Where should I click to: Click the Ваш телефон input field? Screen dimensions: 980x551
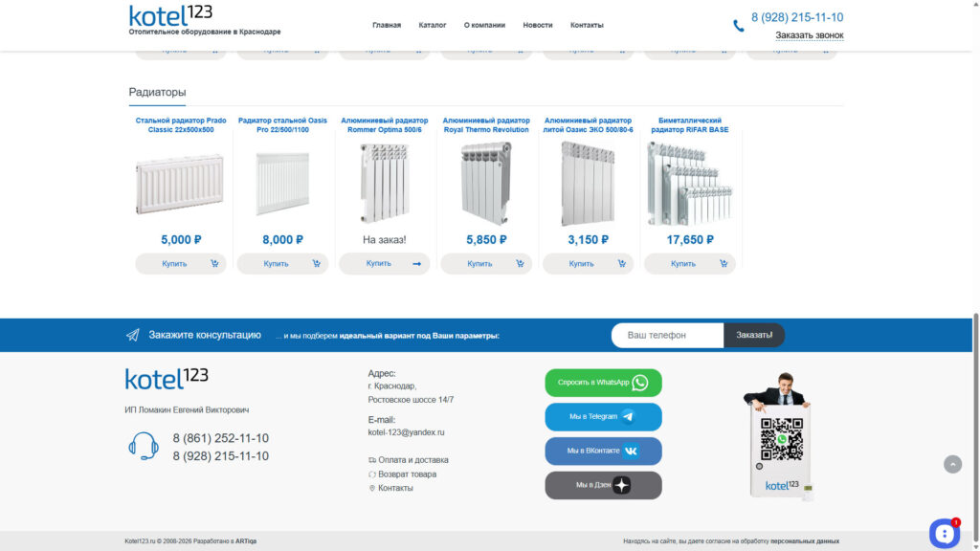pos(667,335)
